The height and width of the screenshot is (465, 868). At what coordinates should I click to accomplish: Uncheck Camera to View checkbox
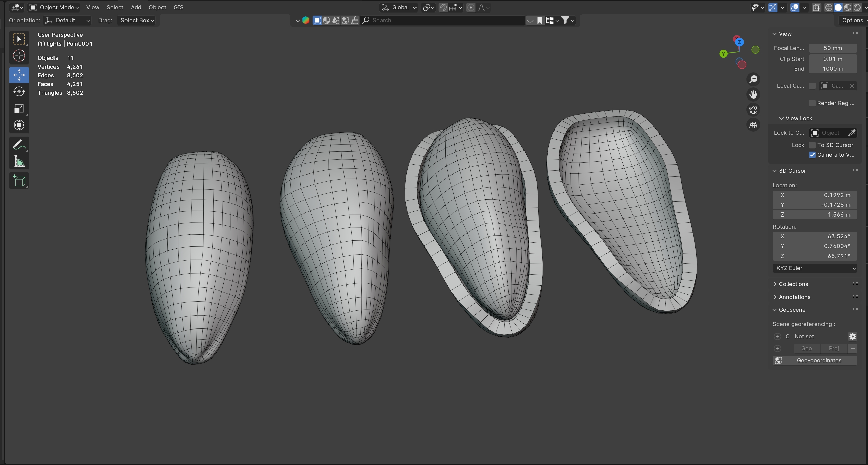click(x=812, y=155)
